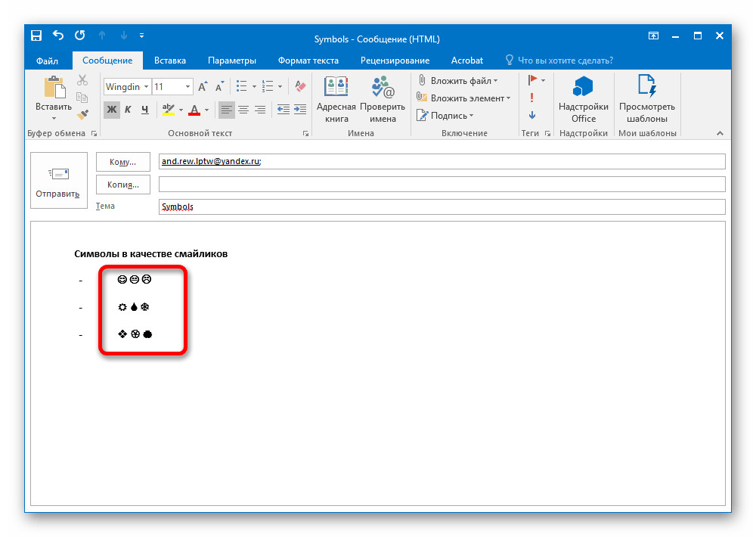Open ribbon display options icon
Image resolution: width=756 pixels, height=537 pixels.
[x=653, y=36]
